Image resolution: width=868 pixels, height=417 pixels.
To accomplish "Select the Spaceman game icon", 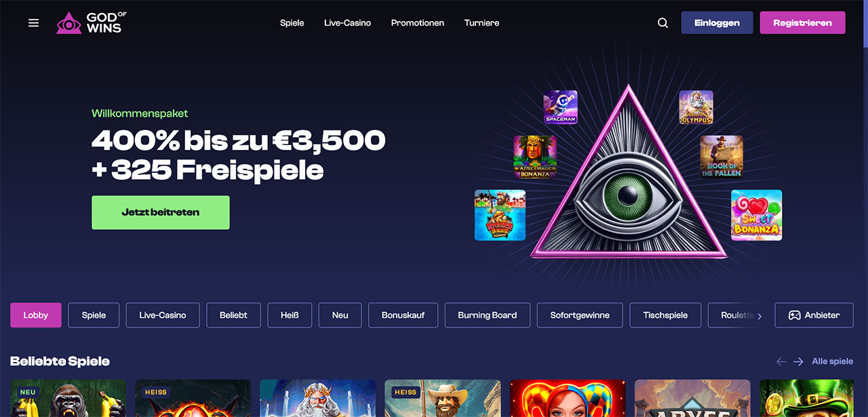I will click(x=560, y=107).
